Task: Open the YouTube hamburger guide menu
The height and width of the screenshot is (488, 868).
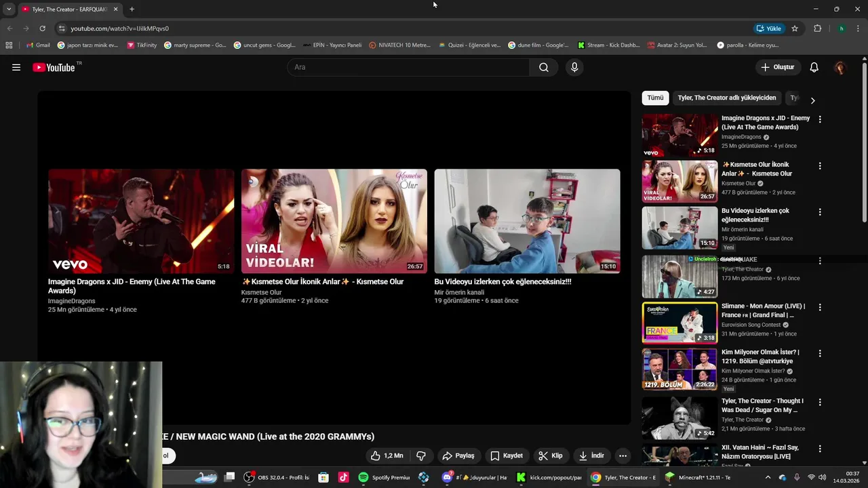Action: [16, 67]
